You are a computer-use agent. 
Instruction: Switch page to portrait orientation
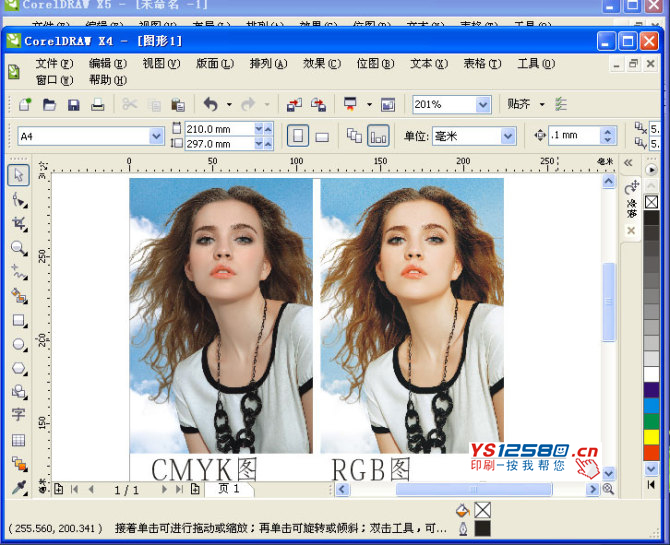point(297,136)
